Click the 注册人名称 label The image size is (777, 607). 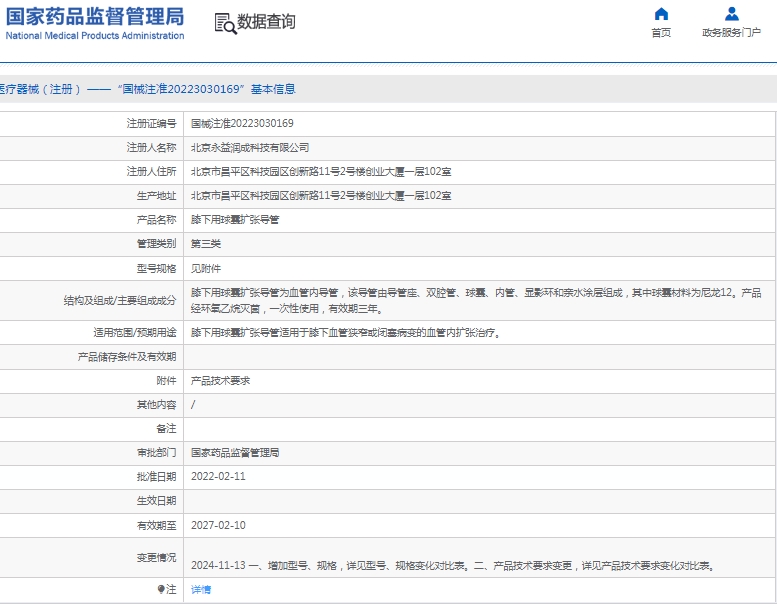(151, 148)
